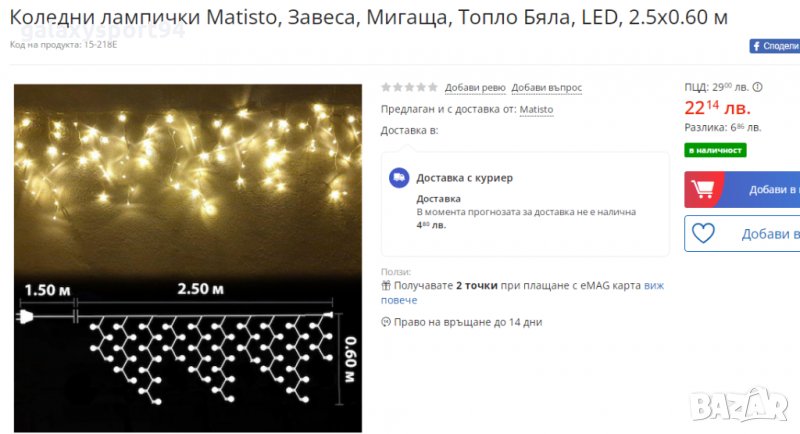Open the Matisto seller link
Image resolution: width=800 pixels, height=434 pixels.
pos(536,110)
